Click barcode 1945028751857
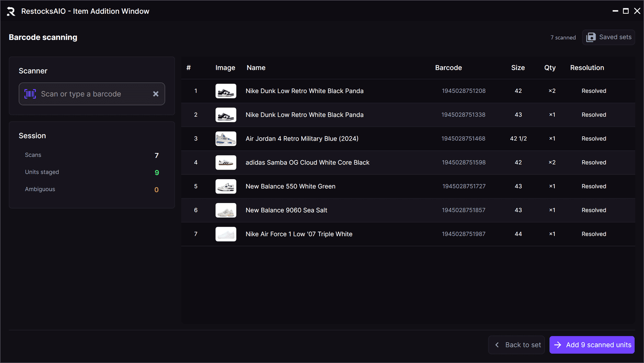644x363 pixels. tap(464, 210)
